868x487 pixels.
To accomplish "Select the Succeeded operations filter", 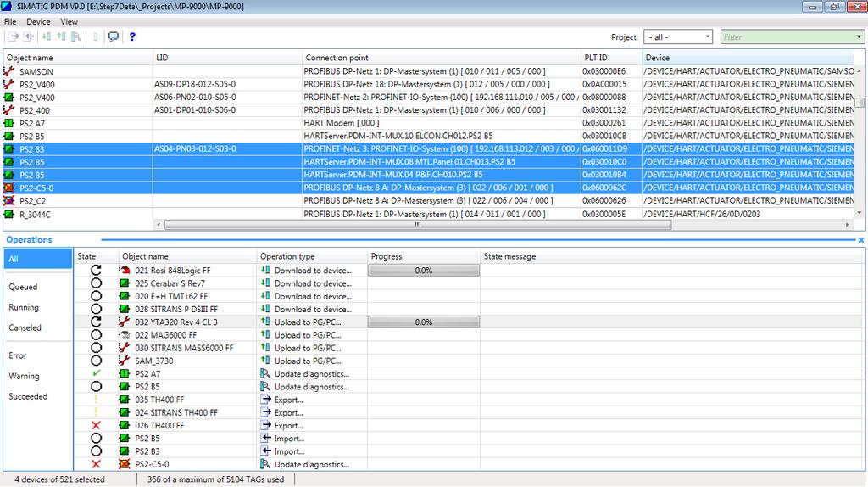I will coord(28,396).
